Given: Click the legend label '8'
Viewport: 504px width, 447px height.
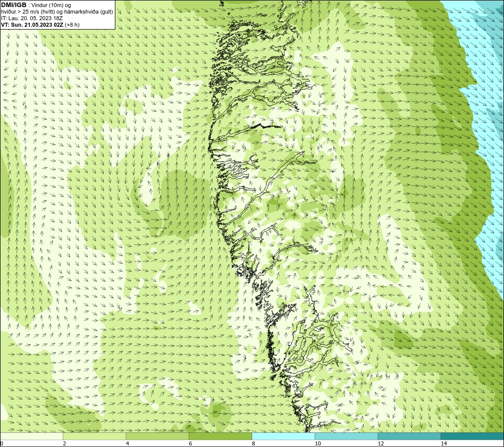Looking at the screenshot, I should click(254, 443).
